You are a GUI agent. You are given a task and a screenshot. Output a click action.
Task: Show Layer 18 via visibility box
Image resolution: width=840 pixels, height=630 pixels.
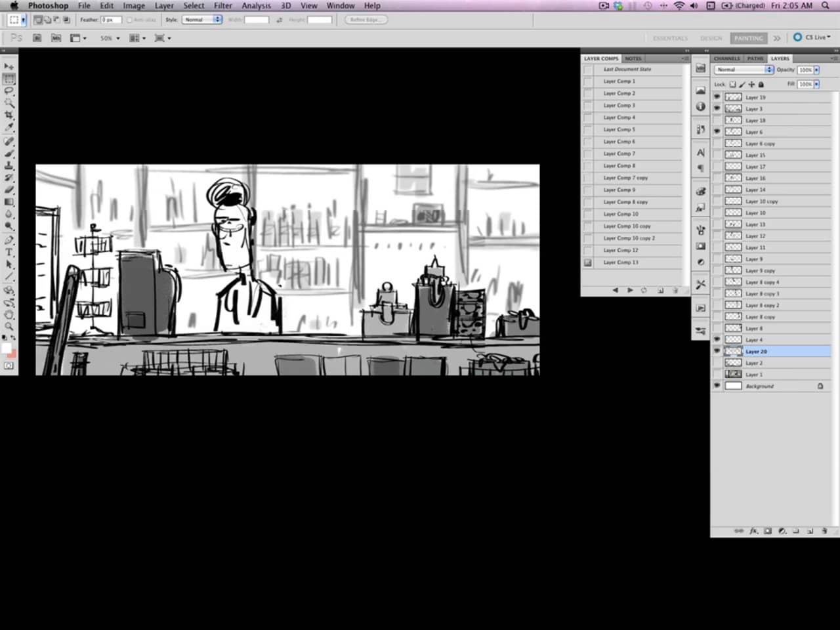click(717, 121)
